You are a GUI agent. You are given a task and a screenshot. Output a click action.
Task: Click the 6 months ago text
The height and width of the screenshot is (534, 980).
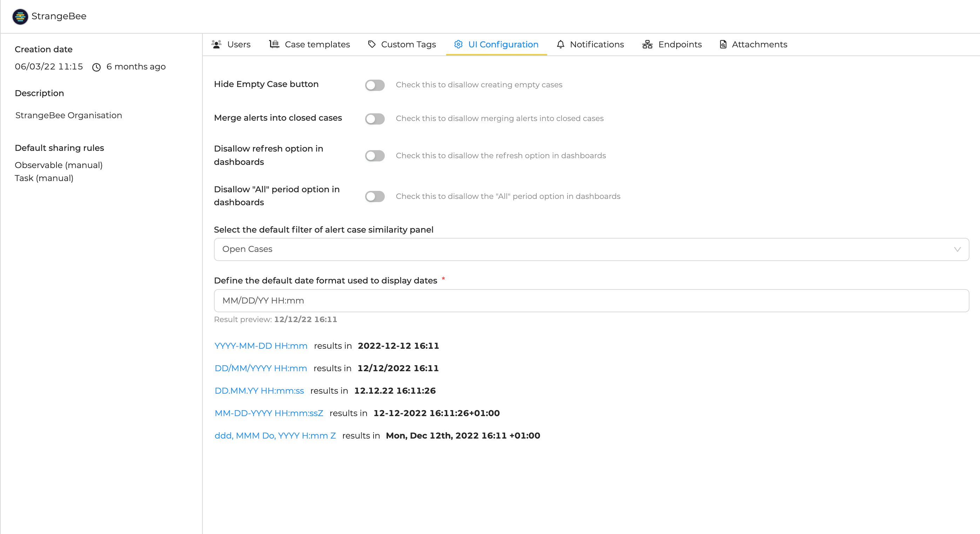click(136, 67)
